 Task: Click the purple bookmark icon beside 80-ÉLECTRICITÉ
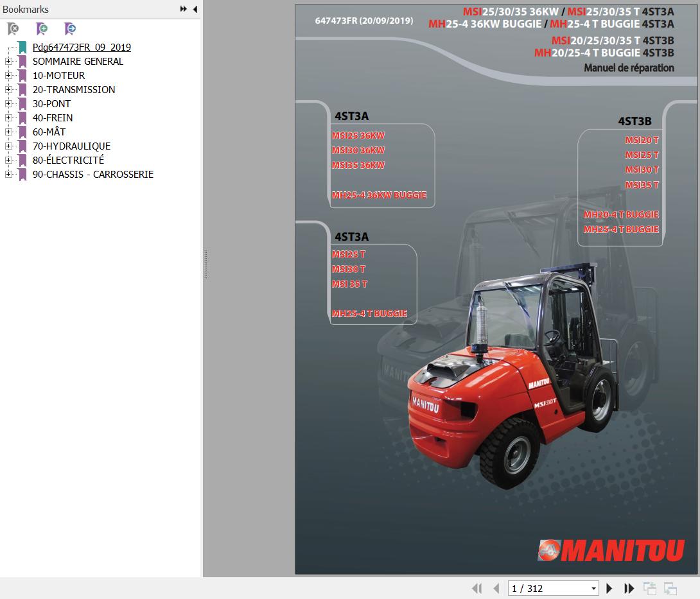click(22, 160)
